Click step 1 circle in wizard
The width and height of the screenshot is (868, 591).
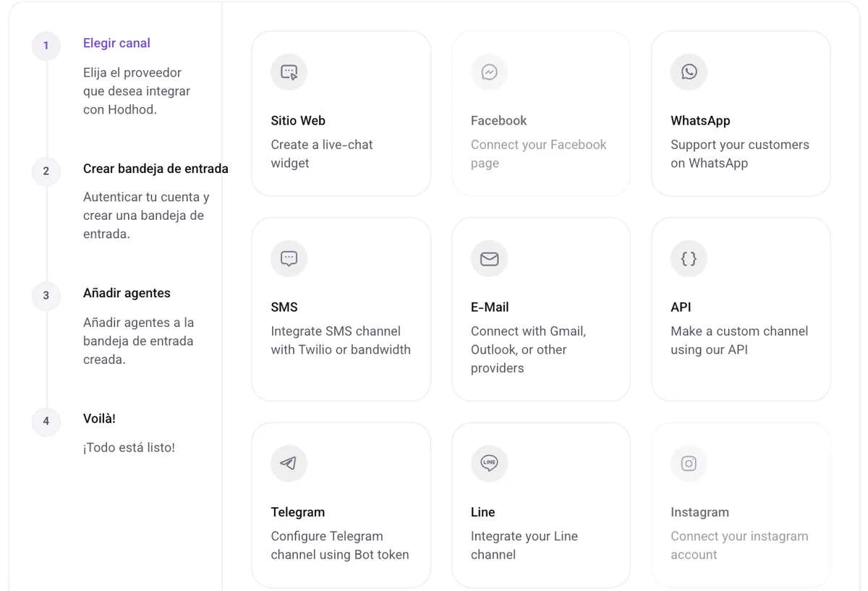(46, 46)
